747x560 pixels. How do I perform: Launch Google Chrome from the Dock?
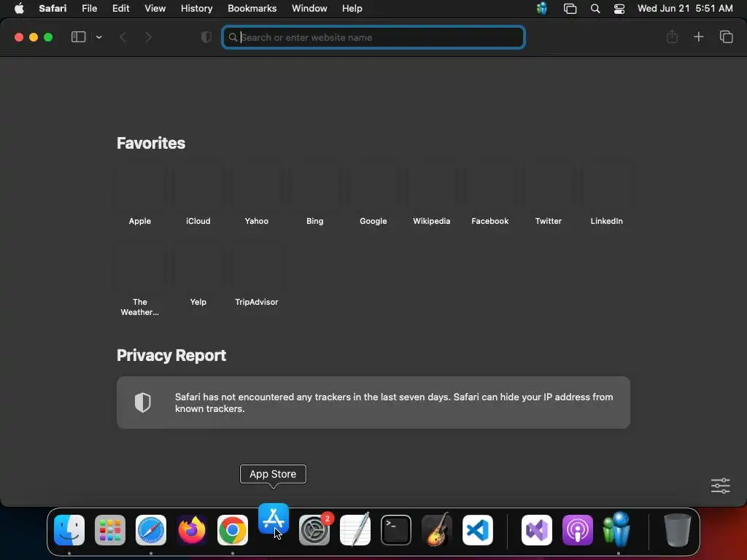click(233, 530)
